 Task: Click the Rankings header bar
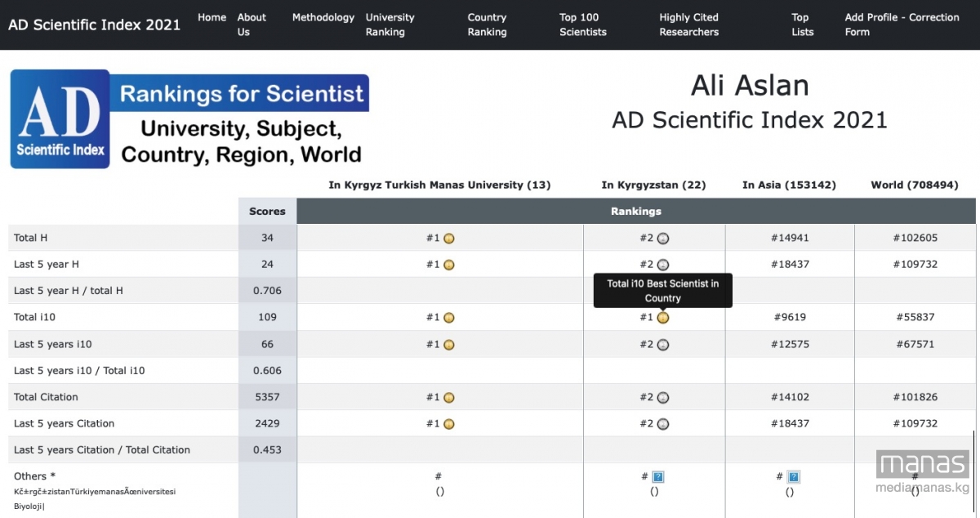pos(636,211)
